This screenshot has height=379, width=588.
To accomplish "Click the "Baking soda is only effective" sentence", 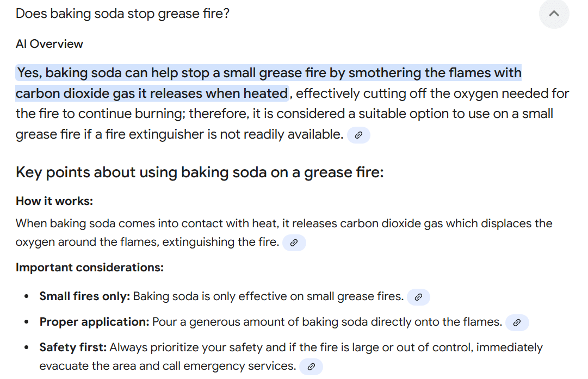I will [268, 296].
